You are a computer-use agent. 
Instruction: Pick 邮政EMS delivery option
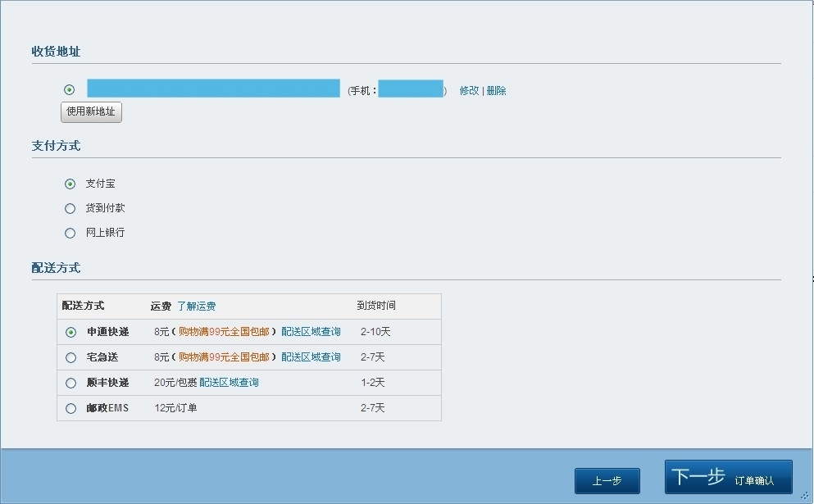70,408
